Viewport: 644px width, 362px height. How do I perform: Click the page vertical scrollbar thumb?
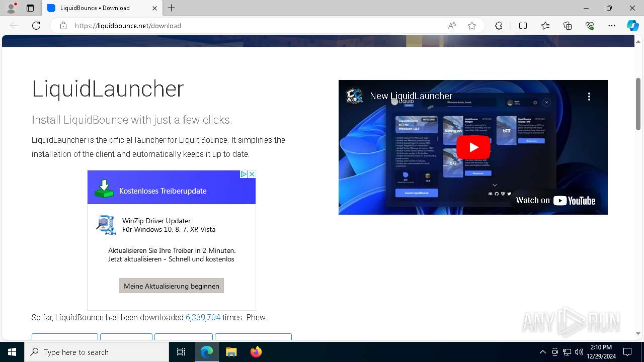(638, 104)
